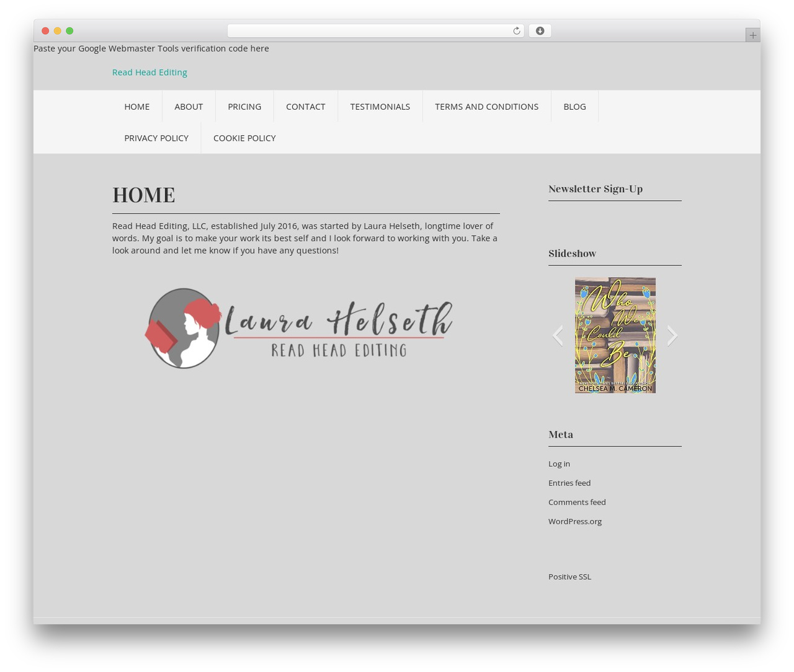
Task: Open the Comments feed link
Action: tap(577, 502)
